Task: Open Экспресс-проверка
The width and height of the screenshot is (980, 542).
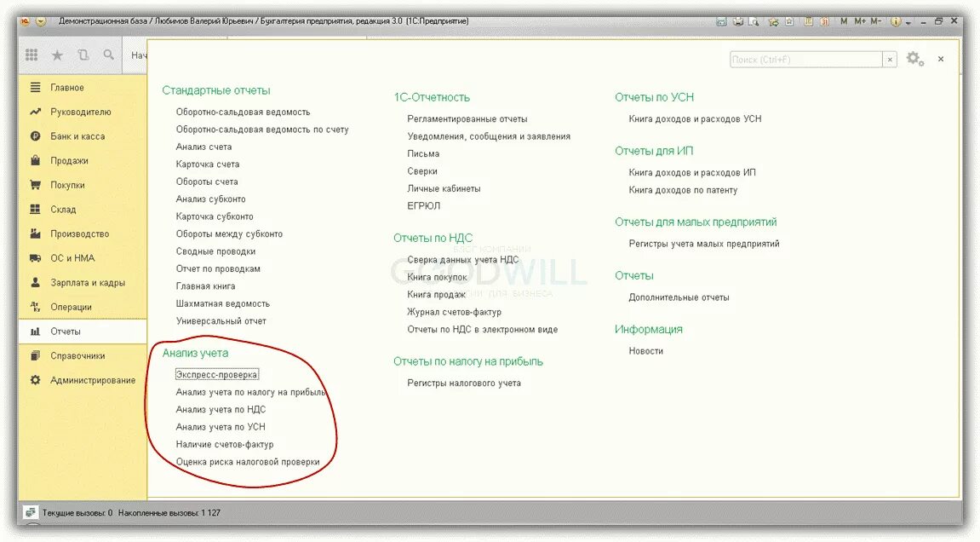Action: click(216, 375)
